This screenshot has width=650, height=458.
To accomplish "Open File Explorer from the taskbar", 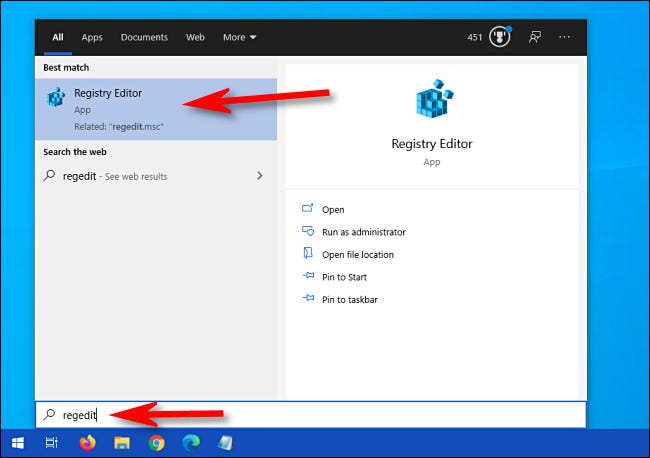I will [x=122, y=443].
